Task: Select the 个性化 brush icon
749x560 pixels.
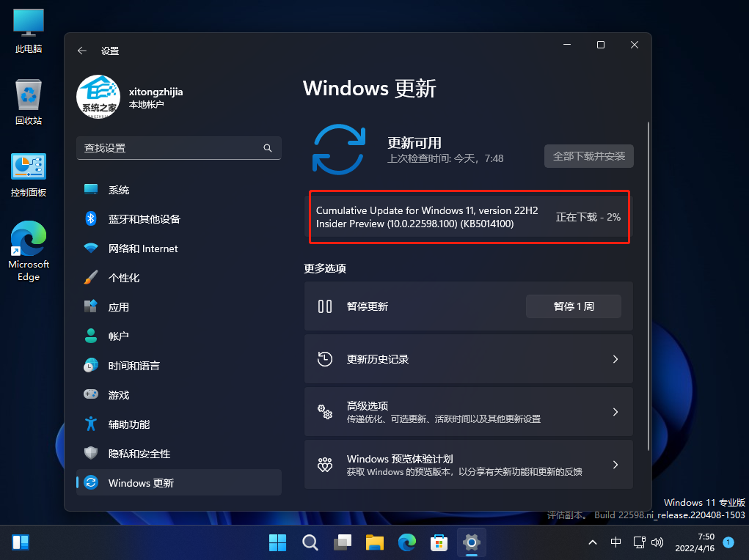Action: pos(91,277)
